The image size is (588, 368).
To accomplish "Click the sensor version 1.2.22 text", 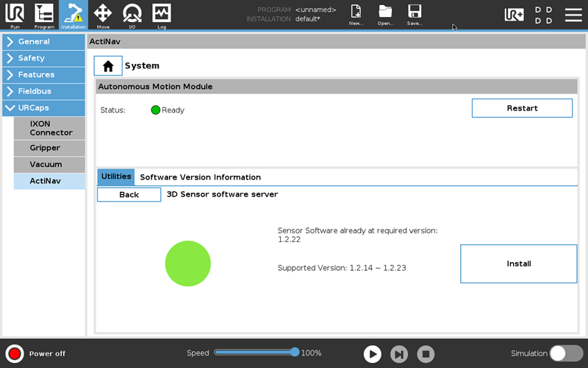I will [289, 240].
